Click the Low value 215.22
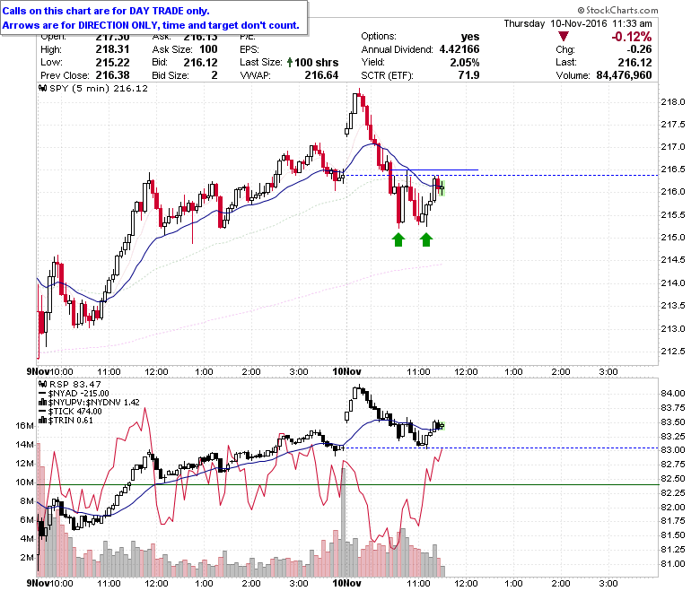The width and height of the screenshot is (700, 591). 112,62
